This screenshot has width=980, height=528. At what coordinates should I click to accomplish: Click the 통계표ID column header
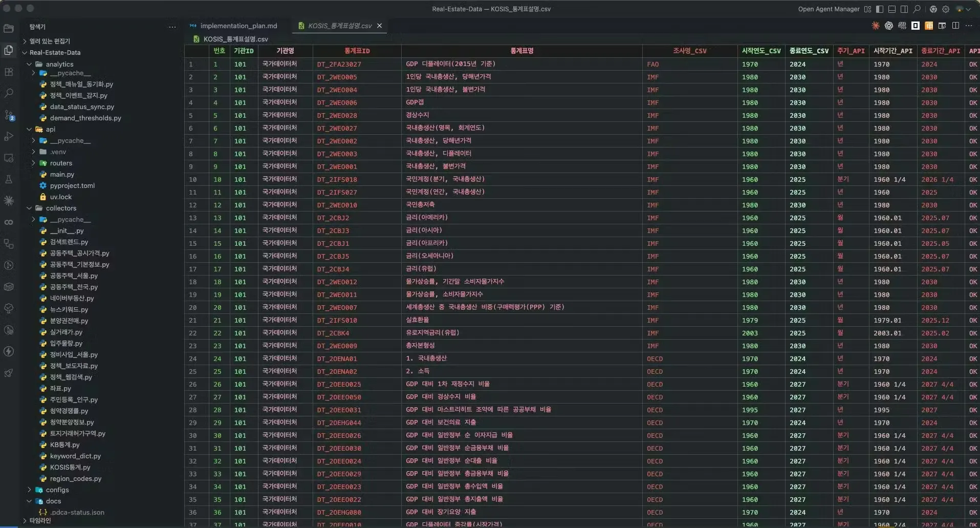[357, 51]
